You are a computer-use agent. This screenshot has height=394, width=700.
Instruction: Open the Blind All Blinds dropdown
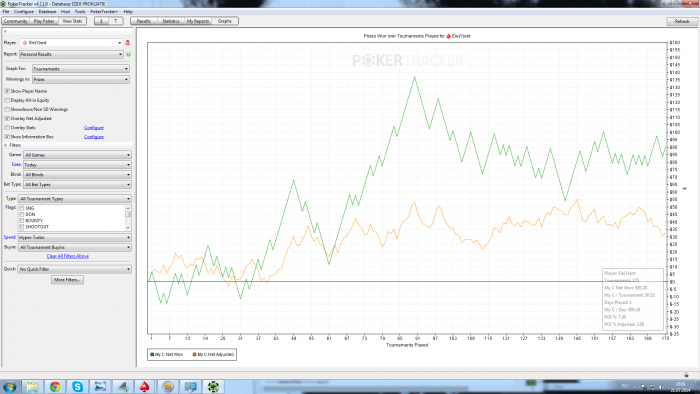pyautogui.click(x=77, y=174)
